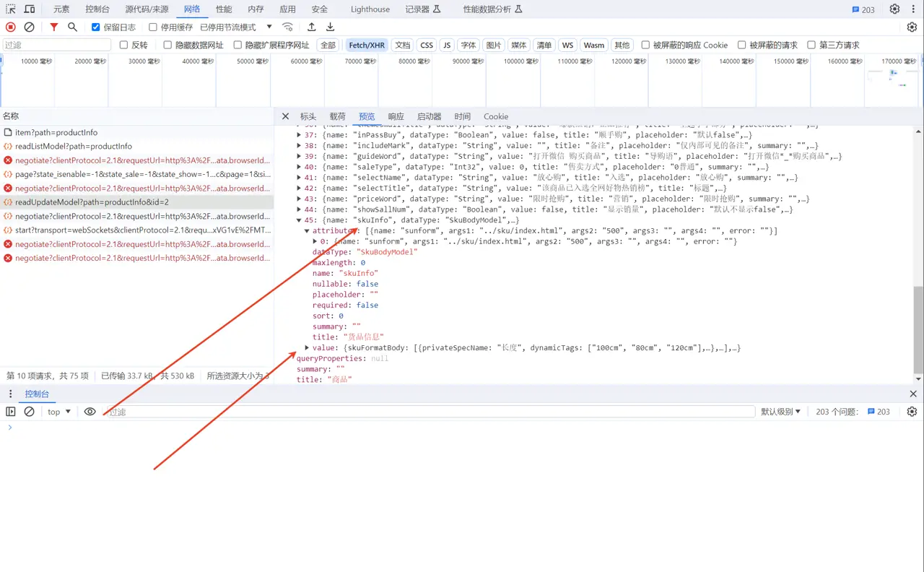Expand the value skuFormatBody node
The image size is (924, 572).
pos(308,348)
